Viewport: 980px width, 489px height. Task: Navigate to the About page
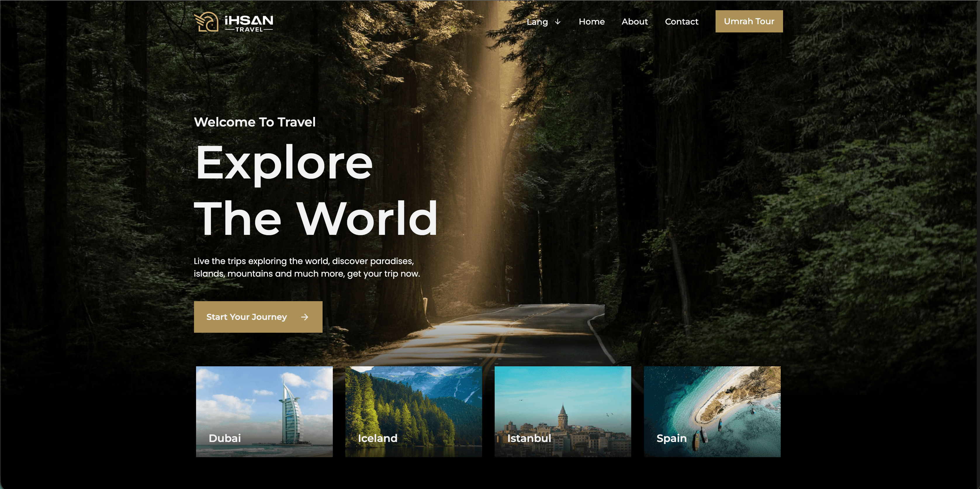[635, 22]
